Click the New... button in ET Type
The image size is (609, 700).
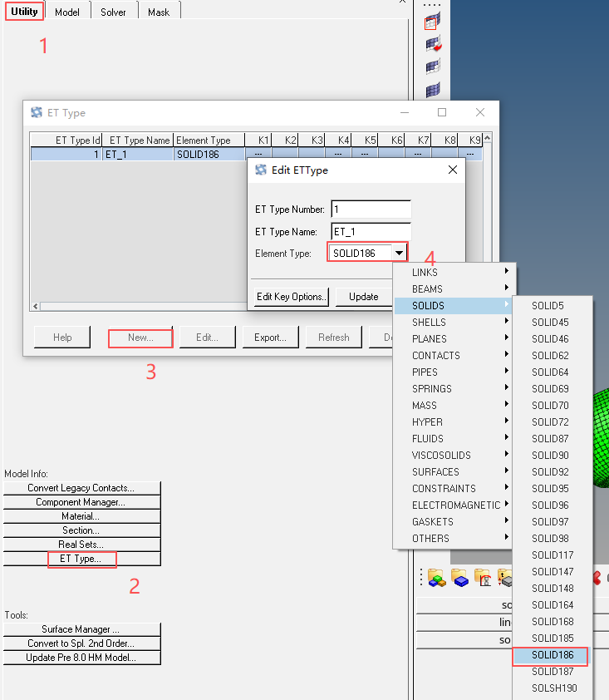(x=140, y=338)
